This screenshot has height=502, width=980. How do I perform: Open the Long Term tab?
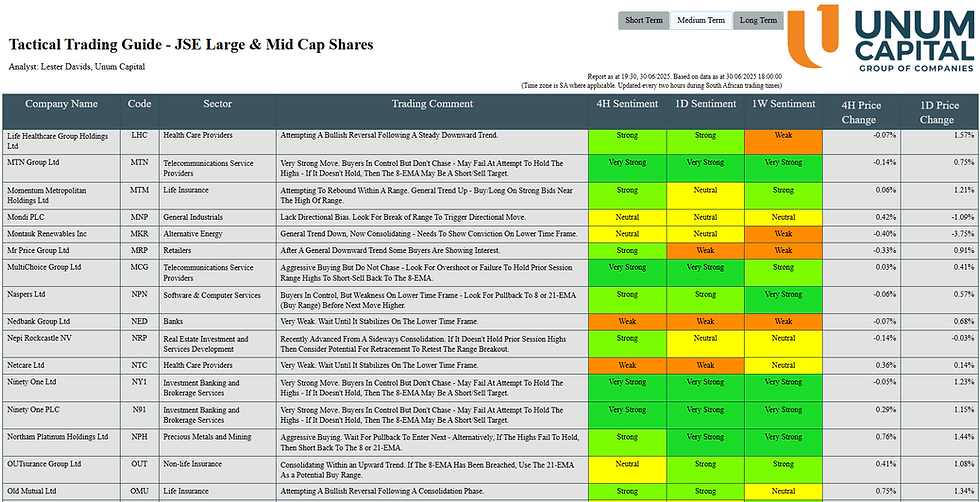pyautogui.click(x=758, y=21)
